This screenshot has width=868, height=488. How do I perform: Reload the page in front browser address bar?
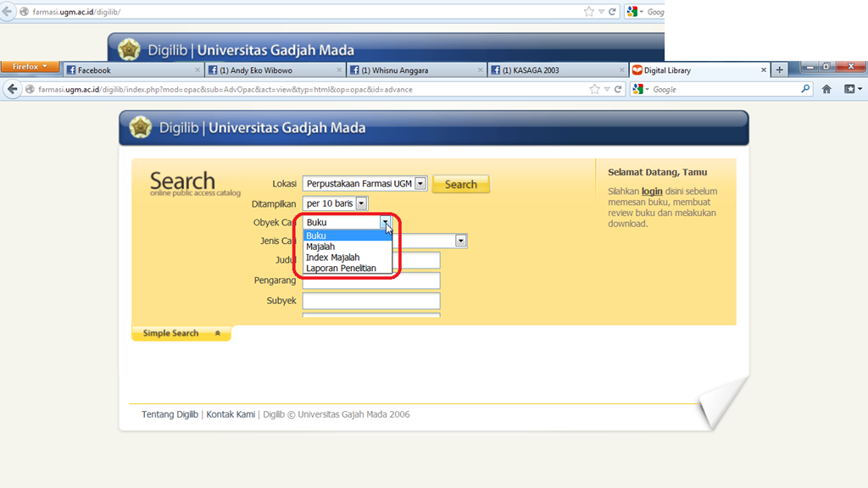(x=618, y=89)
